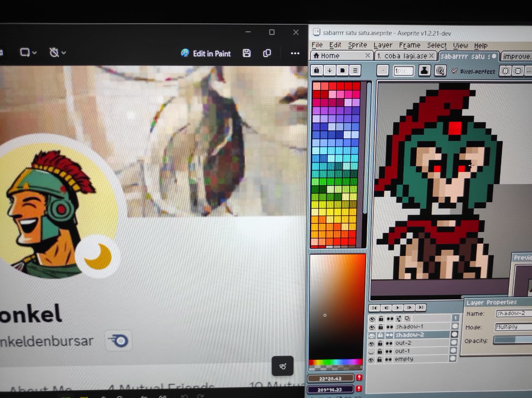Click the save icon in photo viewer
The height and width of the screenshot is (398, 532).
click(247, 53)
